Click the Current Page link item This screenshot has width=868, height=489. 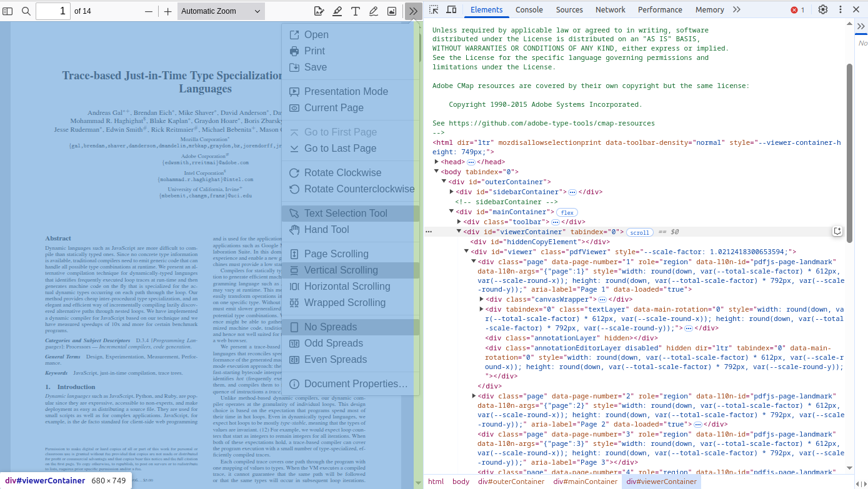pyautogui.click(x=351, y=107)
